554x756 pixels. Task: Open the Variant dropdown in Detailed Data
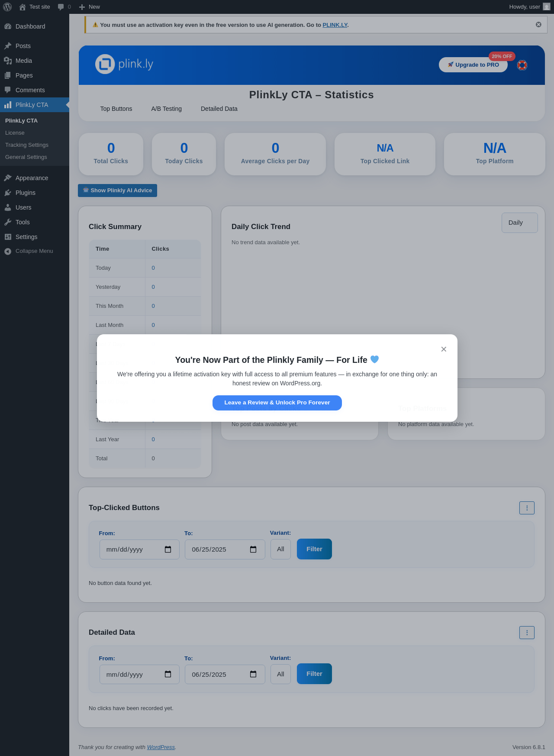(x=280, y=674)
